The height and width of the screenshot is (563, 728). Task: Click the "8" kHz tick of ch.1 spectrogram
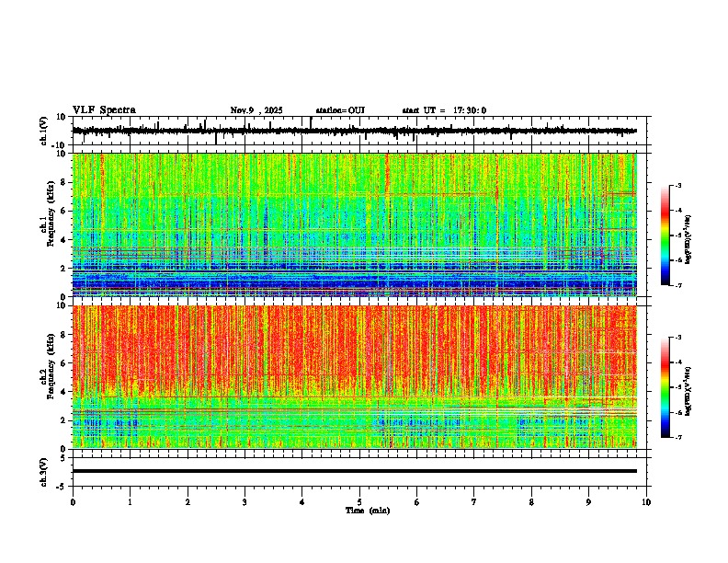click(64, 182)
